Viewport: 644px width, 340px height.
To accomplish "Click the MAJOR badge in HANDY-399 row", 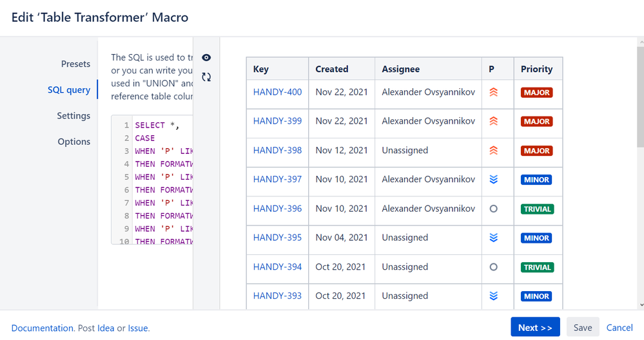I will tap(537, 122).
